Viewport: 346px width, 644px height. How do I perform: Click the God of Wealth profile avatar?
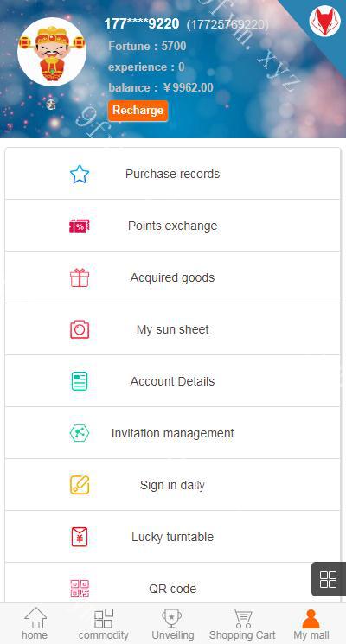point(52,52)
